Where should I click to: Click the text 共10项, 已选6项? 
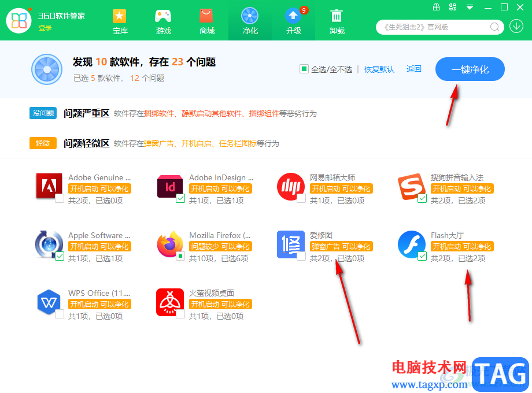[x=219, y=258]
